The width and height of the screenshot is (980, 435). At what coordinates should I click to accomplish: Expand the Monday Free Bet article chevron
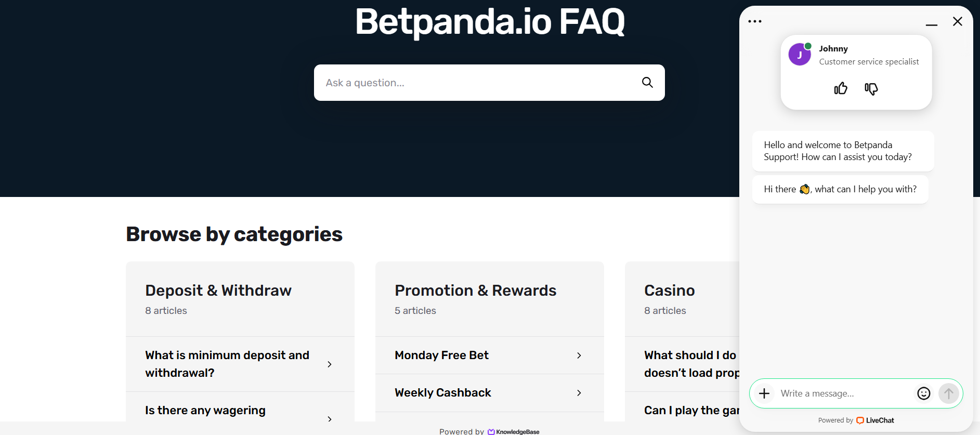tap(579, 355)
